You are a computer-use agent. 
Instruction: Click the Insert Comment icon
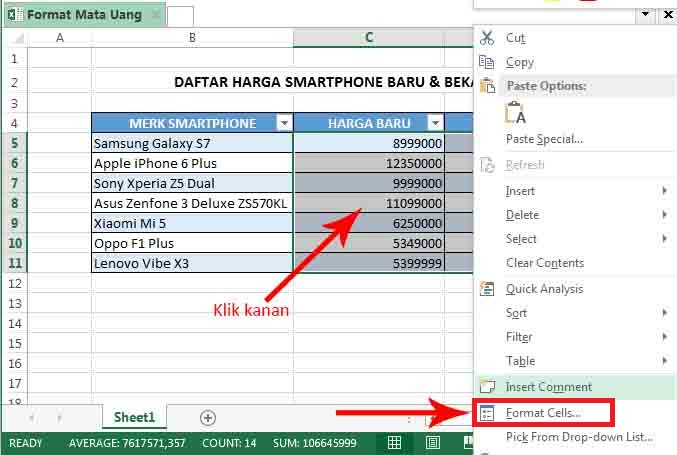click(x=487, y=386)
